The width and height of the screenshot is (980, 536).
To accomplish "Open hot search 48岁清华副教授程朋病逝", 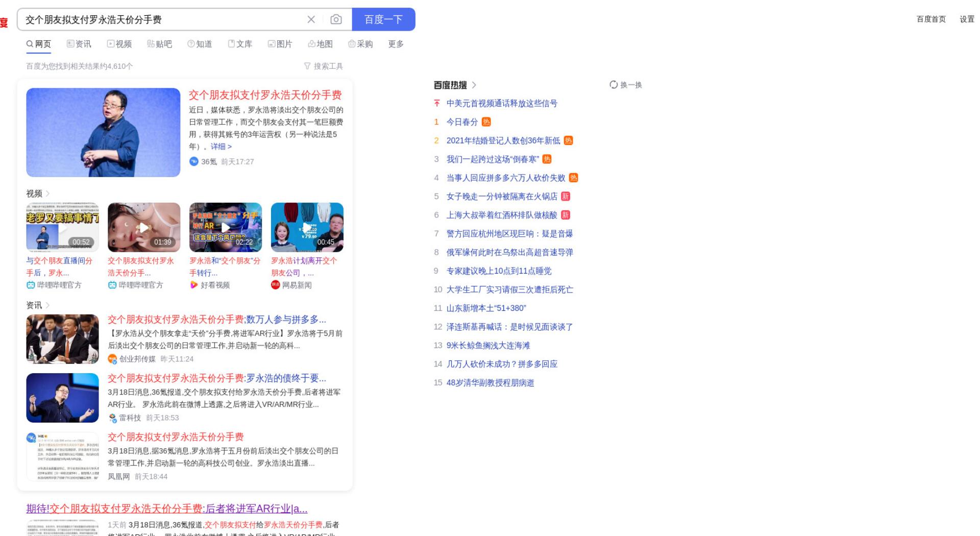I will pyautogui.click(x=490, y=383).
